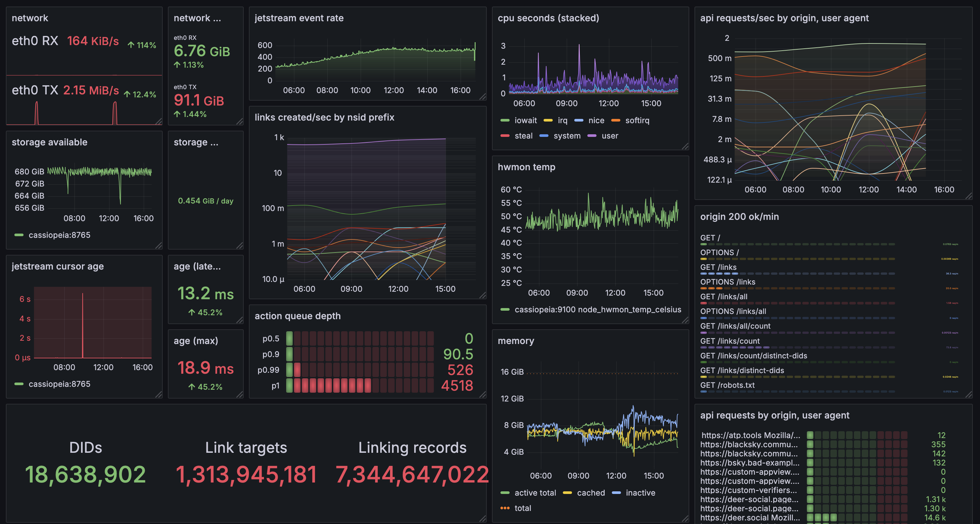The height and width of the screenshot is (524, 980).
Task: Open the origin 200 ok/min panel menu
Action: point(739,217)
